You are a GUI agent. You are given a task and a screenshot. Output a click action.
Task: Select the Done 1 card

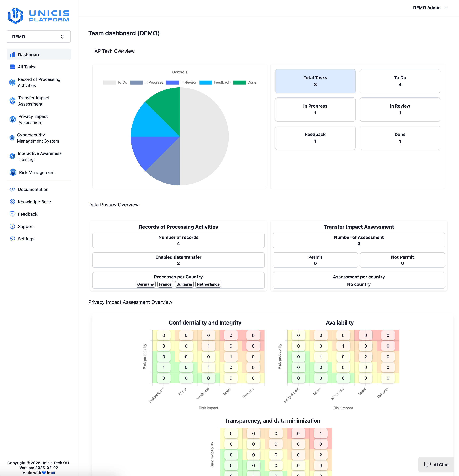400,138
